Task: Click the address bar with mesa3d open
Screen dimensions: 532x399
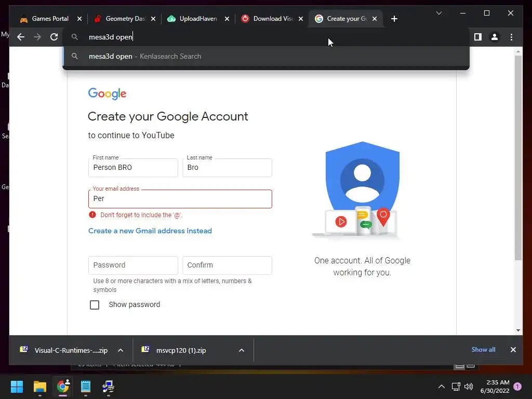Action: pyautogui.click(x=266, y=37)
